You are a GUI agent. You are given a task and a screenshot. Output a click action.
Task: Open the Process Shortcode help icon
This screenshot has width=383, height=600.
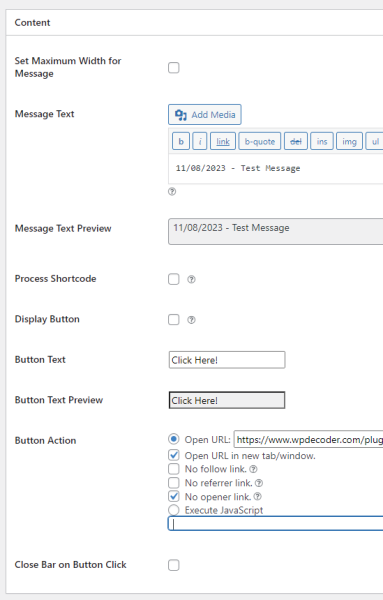(x=191, y=279)
